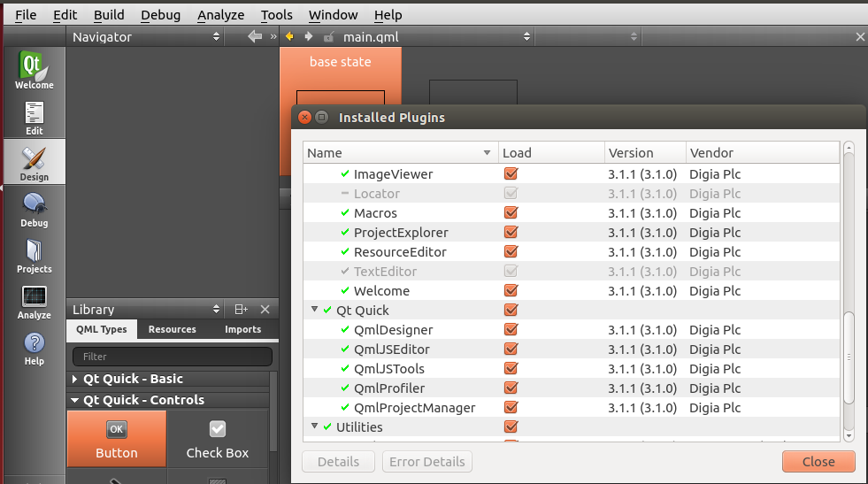Open the Help mode icon
The image size is (868, 484).
34,348
